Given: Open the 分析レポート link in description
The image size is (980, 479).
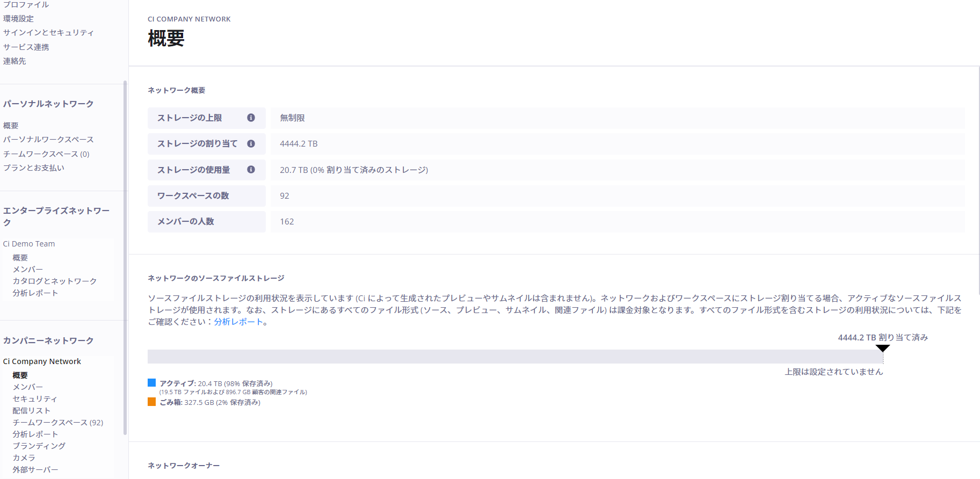Looking at the screenshot, I should click(238, 322).
